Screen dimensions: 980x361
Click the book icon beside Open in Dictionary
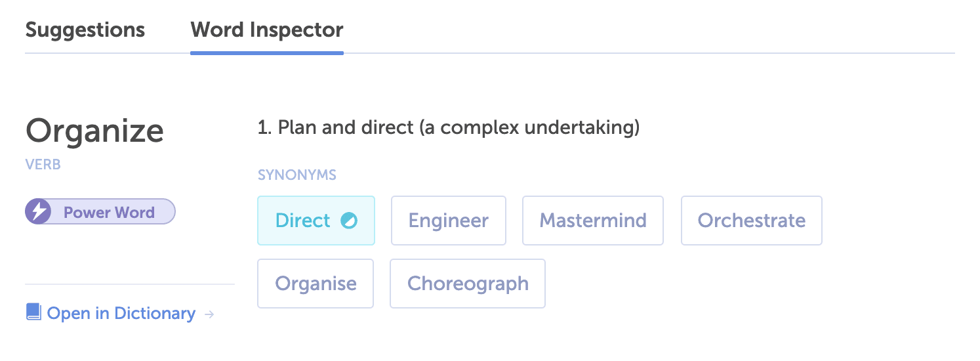33,312
